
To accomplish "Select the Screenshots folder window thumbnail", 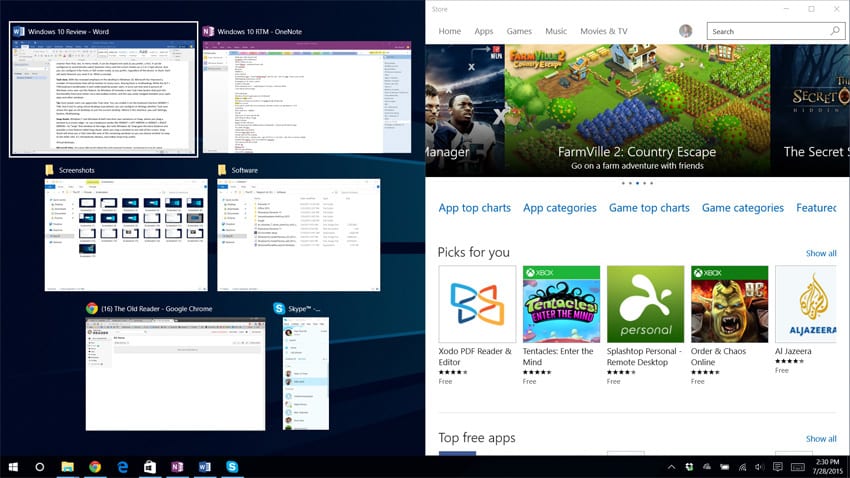I will click(126, 235).
